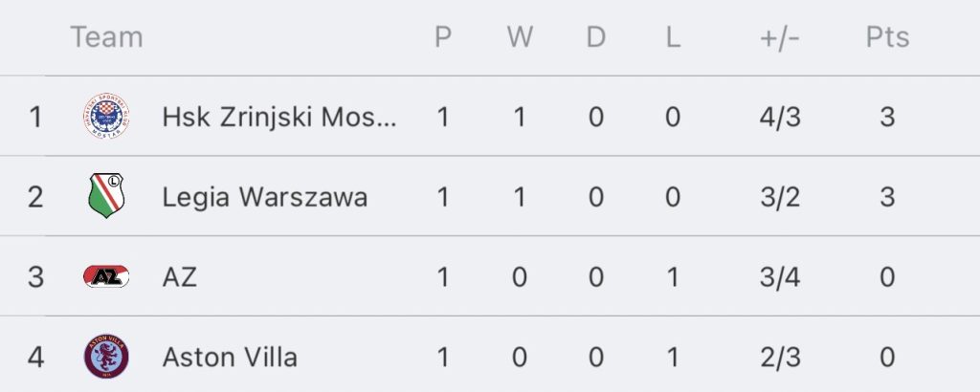The width and height of the screenshot is (980, 392).
Task: Select the AZ team name
Action: [x=180, y=277]
